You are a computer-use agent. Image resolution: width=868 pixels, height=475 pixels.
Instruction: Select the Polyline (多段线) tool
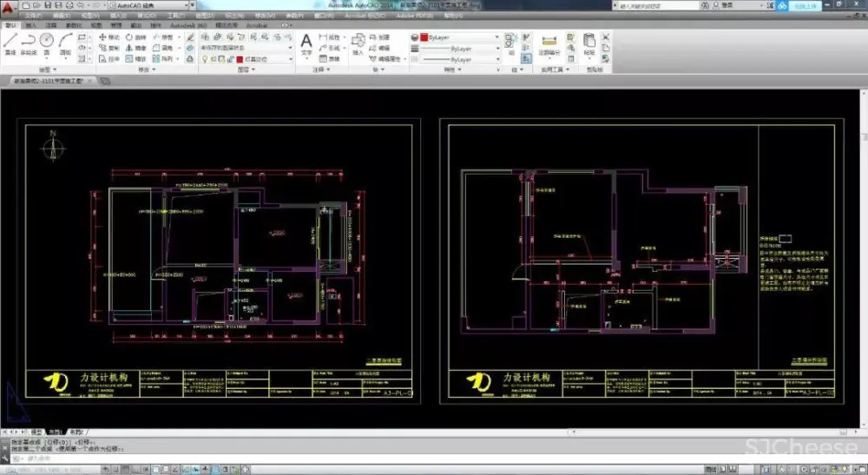click(x=29, y=42)
